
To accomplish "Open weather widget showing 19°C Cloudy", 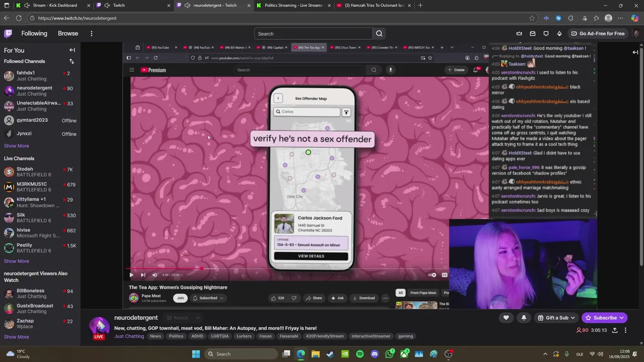I will pyautogui.click(x=18, y=354).
